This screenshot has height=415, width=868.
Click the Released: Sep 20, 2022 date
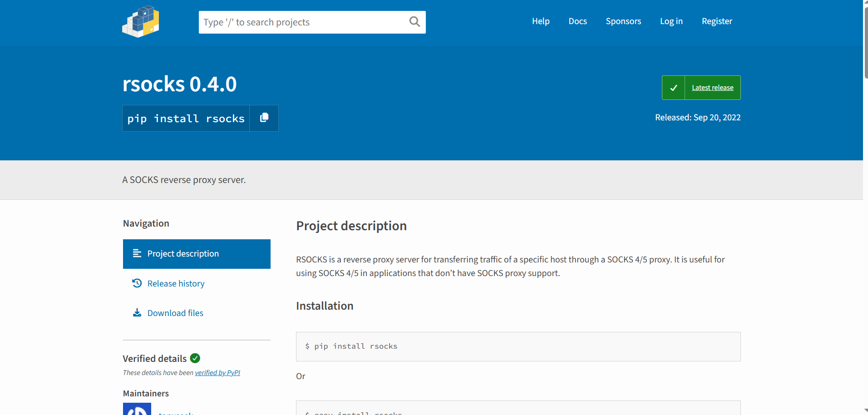coord(698,118)
